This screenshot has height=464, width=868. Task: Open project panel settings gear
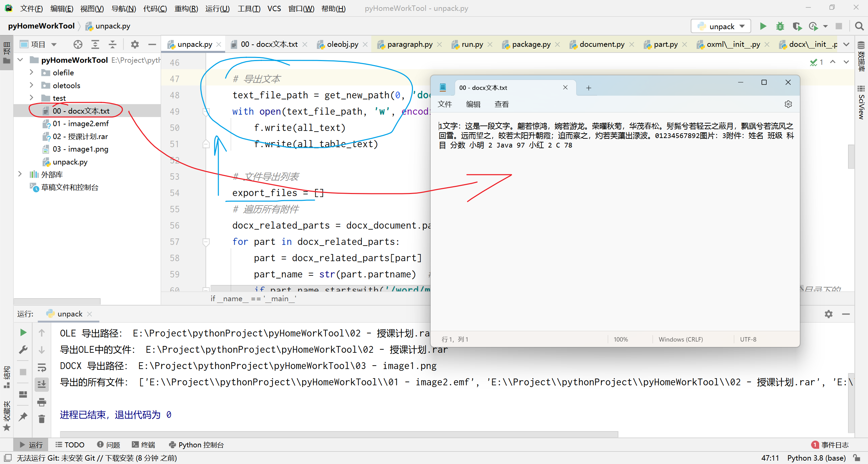click(135, 44)
